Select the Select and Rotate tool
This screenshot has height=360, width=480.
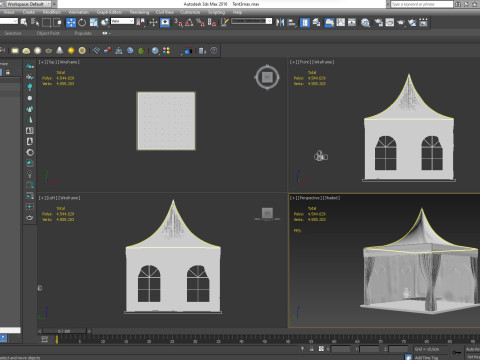pyautogui.click(x=82, y=22)
